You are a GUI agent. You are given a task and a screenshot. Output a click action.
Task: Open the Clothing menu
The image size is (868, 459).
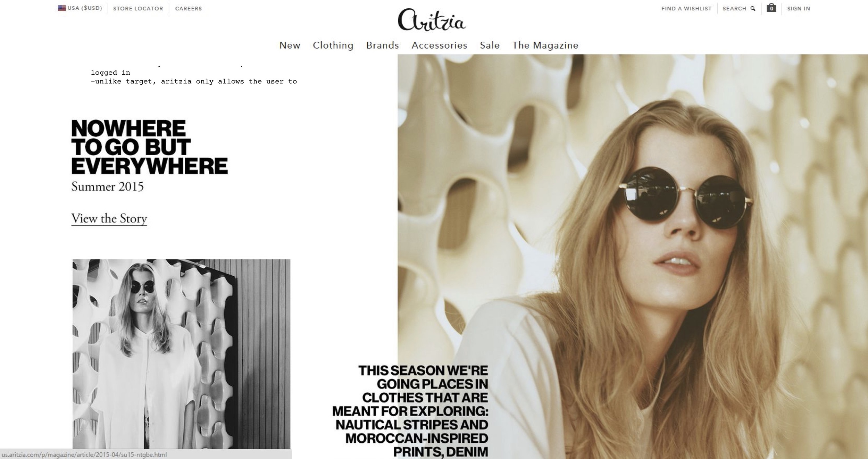(333, 45)
